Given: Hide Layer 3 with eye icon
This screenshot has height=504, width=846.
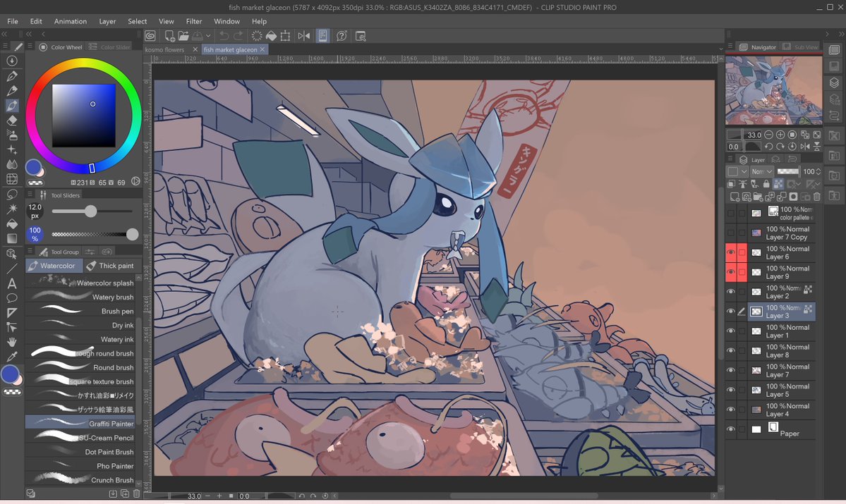Looking at the screenshot, I should pyautogui.click(x=731, y=312).
